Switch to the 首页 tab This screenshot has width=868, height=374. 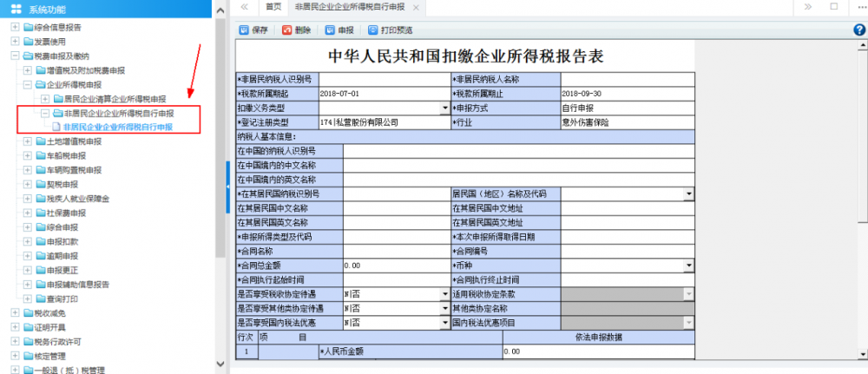[273, 7]
